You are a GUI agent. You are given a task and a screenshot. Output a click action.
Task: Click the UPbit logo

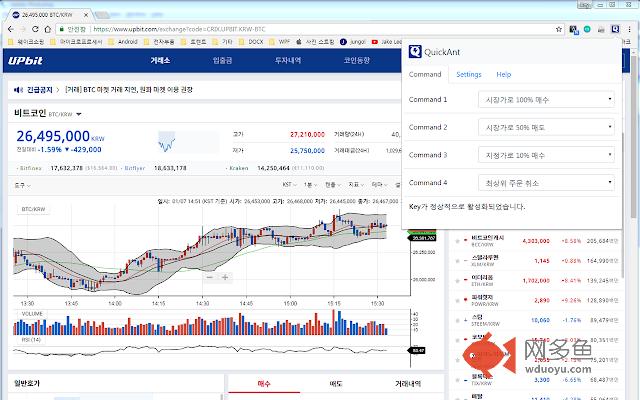click(25, 61)
